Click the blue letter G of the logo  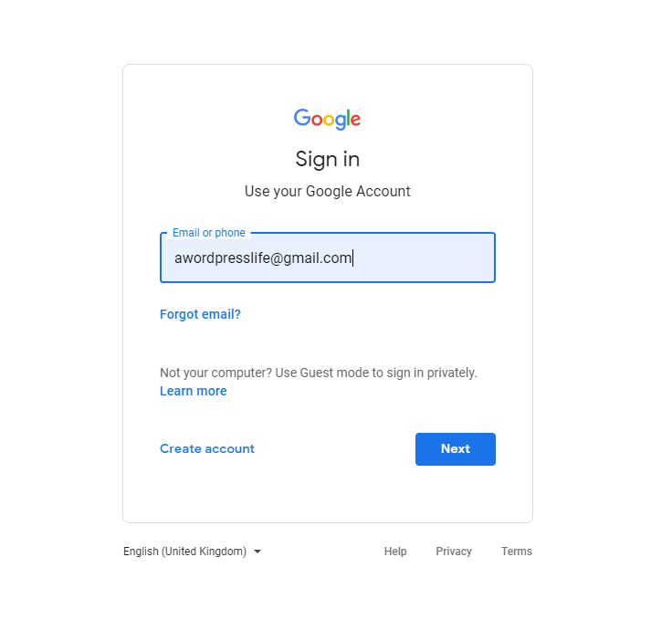pyautogui.click(x=302, y=118)
